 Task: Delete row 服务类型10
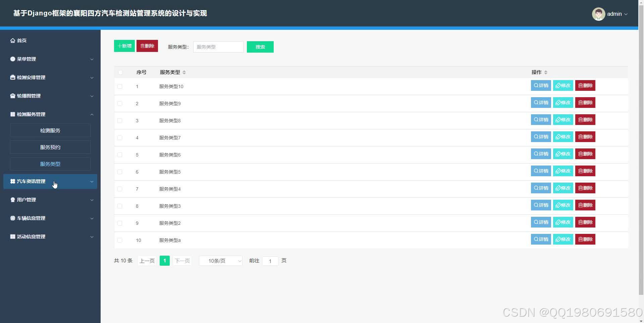(585, 85)
